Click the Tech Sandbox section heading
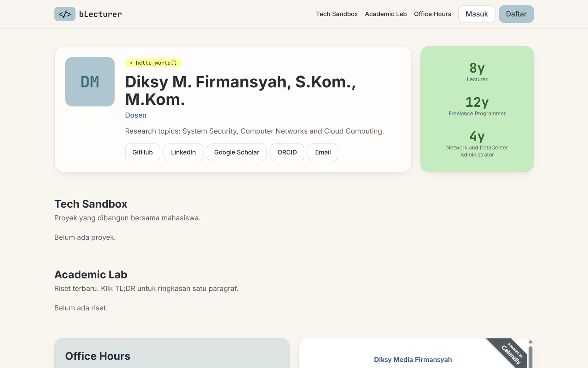The height and width of the screenshot is (368, 588). point(91,204)
